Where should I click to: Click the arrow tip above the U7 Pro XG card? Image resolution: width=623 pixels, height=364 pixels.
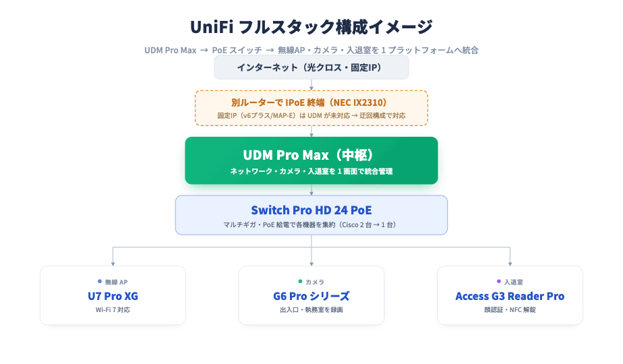pos(113,264)
